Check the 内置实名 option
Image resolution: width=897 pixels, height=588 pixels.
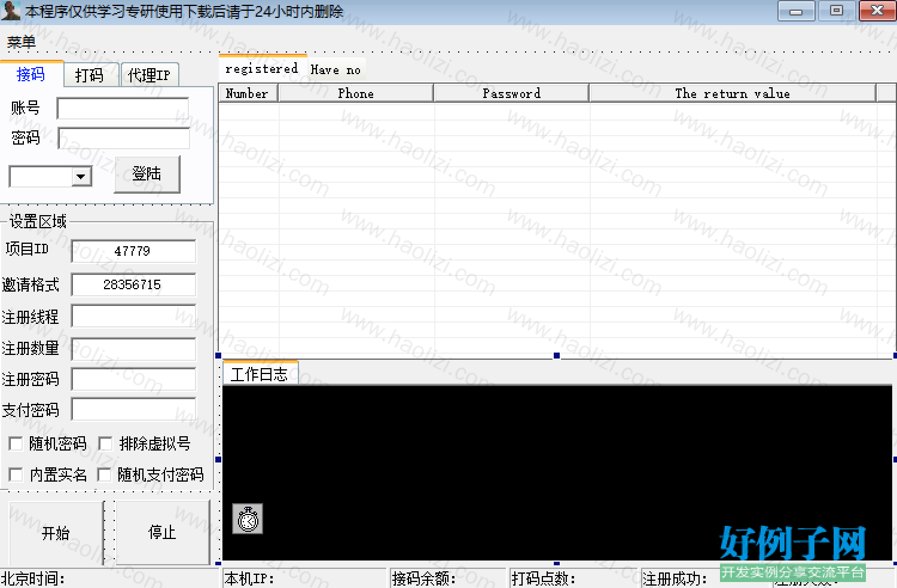[x=16, y=475]
